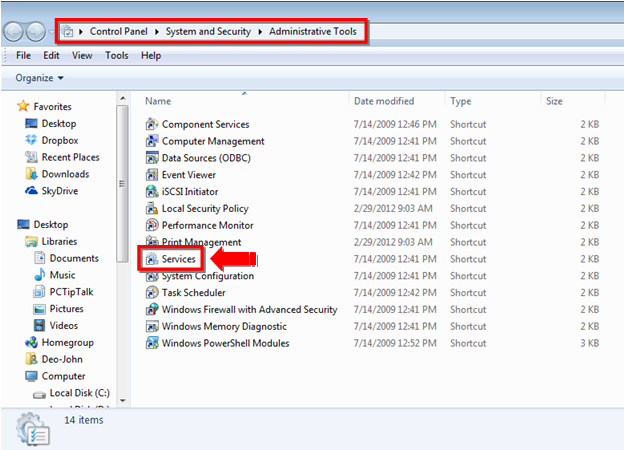Screen dimensions: 624x450
Task: Select the Event Viewer icon
Action: click(152, 175)
